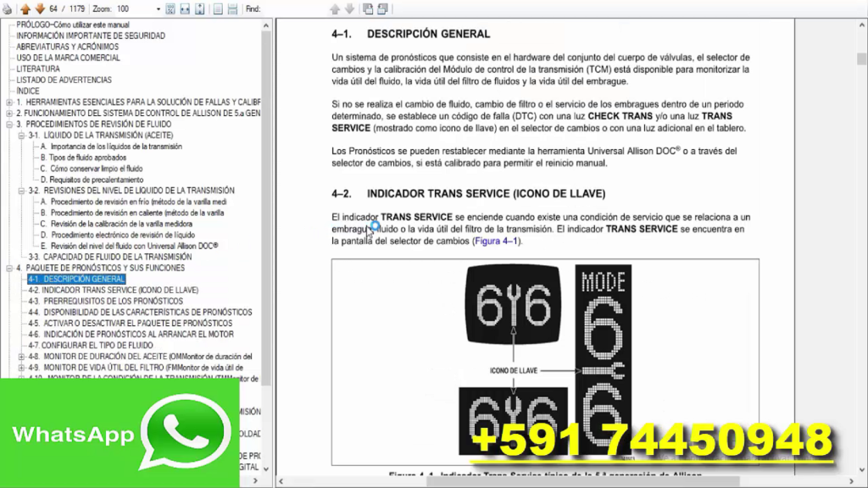Select the single page layout icon
This screenshot has height=488, width=868.
[x=220, y=8]
